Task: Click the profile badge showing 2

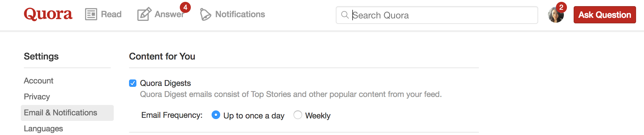Action: 561,7
